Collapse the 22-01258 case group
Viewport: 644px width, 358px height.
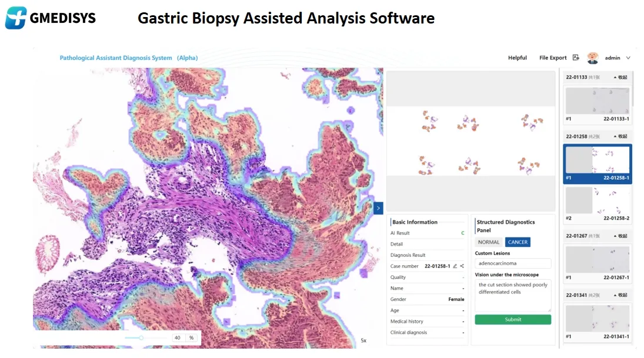pos(620,136)
